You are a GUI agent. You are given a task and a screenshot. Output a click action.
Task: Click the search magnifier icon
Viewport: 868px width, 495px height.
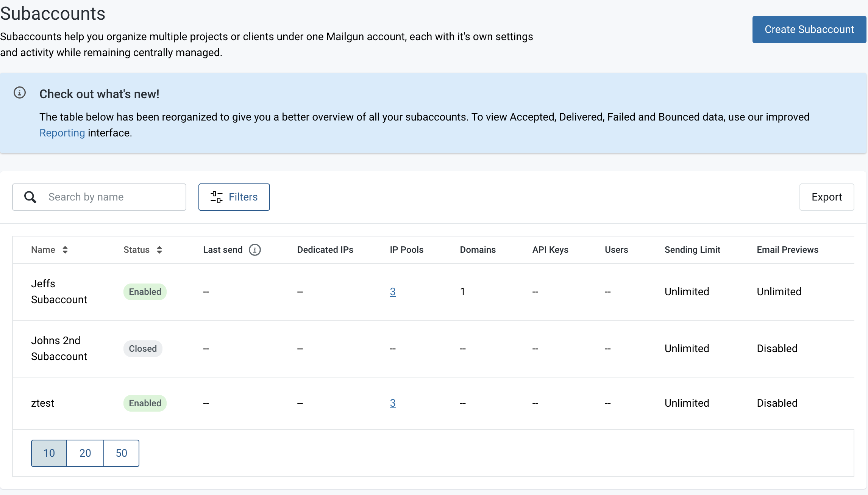click(x=30, y=197)
